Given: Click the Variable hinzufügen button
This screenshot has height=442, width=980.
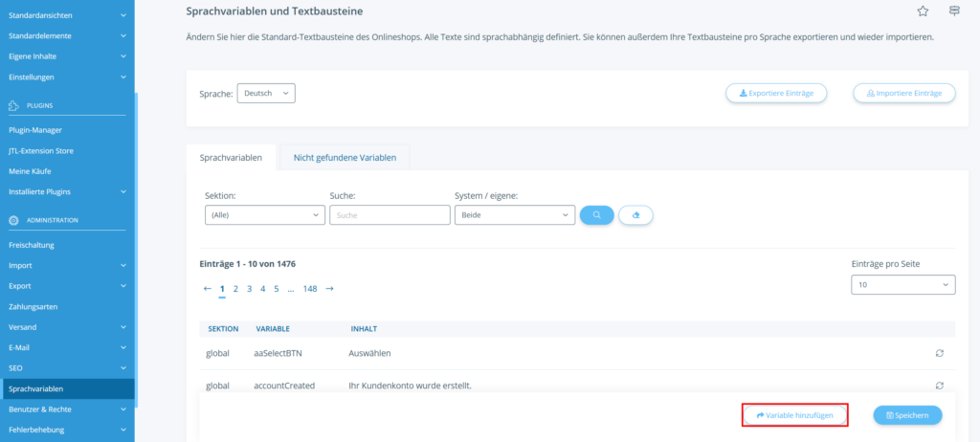Looking at the screenshot, I should (795, 415).
